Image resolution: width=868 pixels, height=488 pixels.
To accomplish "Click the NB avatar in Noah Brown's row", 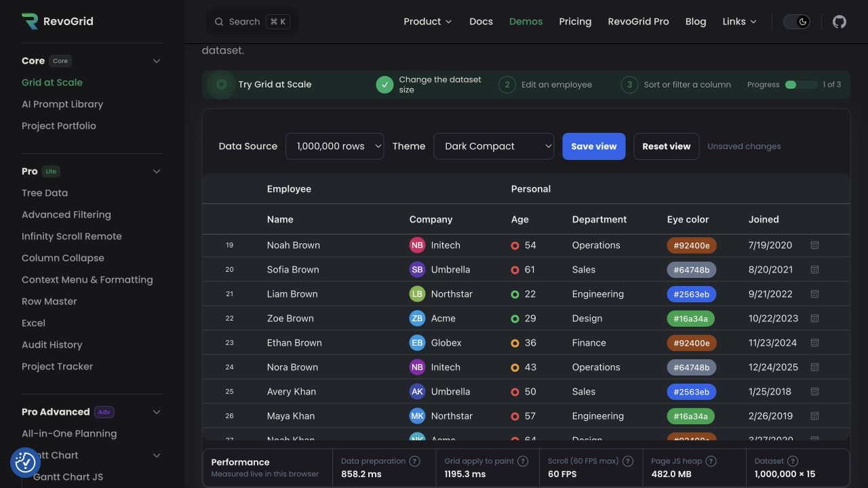I will click(417, 245).
